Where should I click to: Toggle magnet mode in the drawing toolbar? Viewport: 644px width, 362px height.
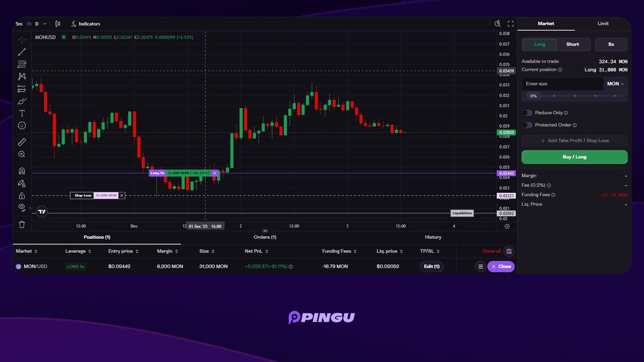pos(22,171)
